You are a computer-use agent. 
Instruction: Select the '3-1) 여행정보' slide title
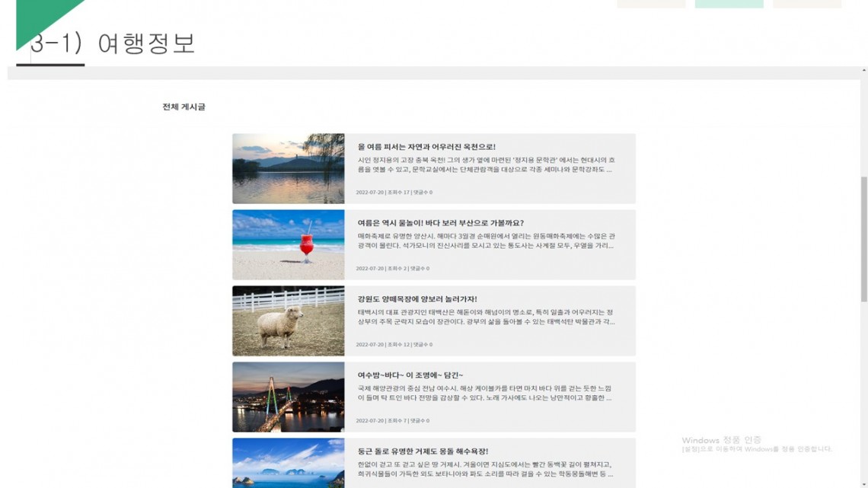[113, 43]
